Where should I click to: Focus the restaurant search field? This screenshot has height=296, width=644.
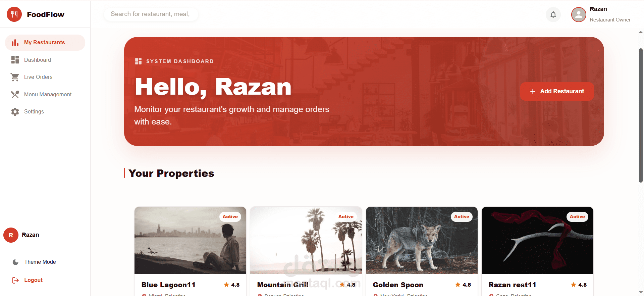[151, 14]
